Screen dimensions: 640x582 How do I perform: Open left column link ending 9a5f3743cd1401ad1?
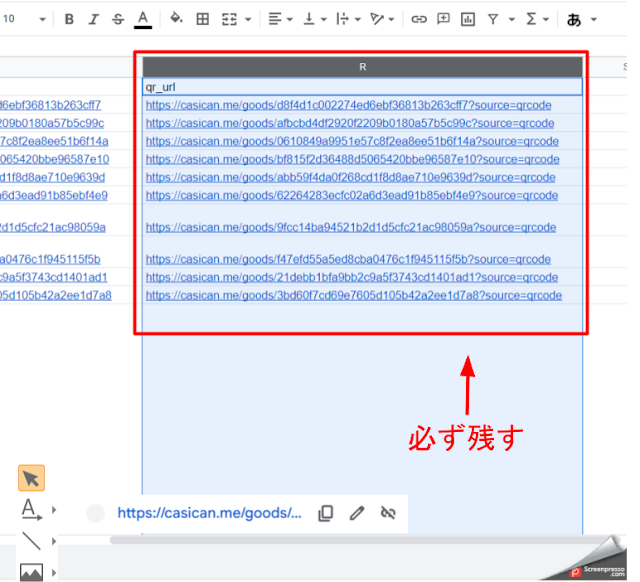click(53, 277)
